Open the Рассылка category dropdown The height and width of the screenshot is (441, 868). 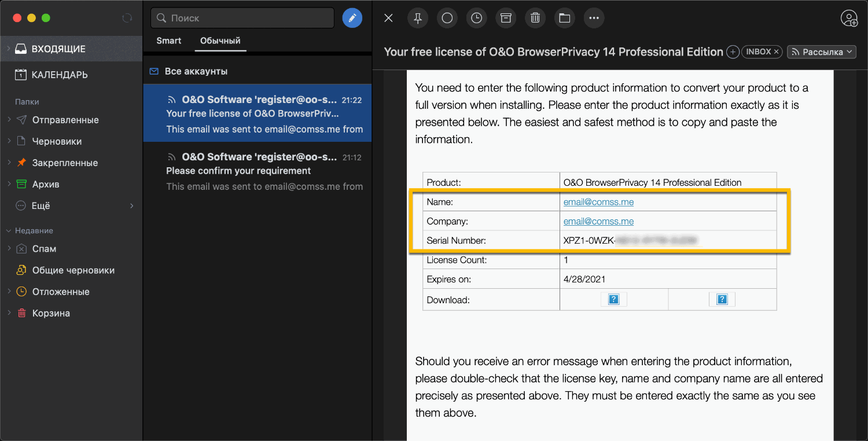click(x=822, y=52)
